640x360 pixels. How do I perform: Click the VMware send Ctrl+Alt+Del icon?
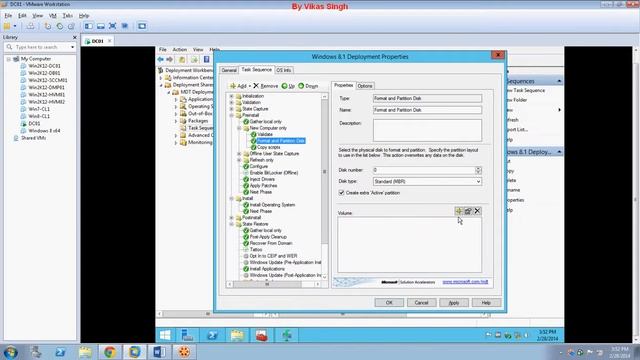[31, 26]
